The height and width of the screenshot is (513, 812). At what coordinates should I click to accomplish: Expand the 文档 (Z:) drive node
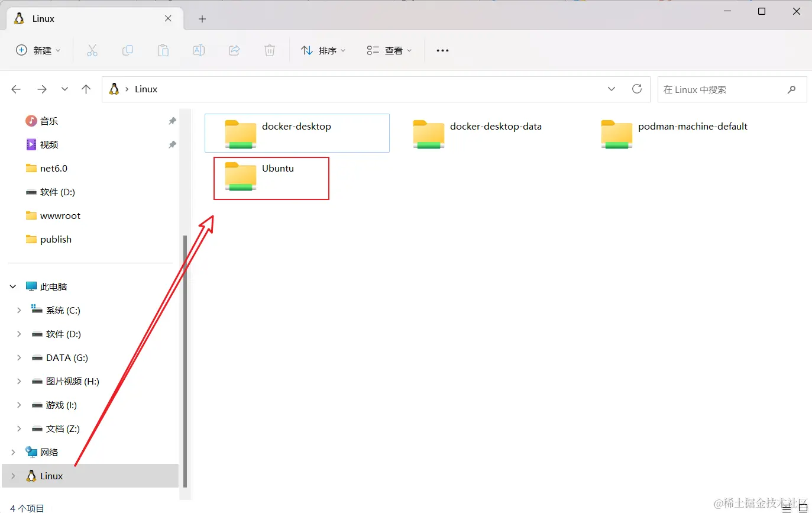point(19,429)
